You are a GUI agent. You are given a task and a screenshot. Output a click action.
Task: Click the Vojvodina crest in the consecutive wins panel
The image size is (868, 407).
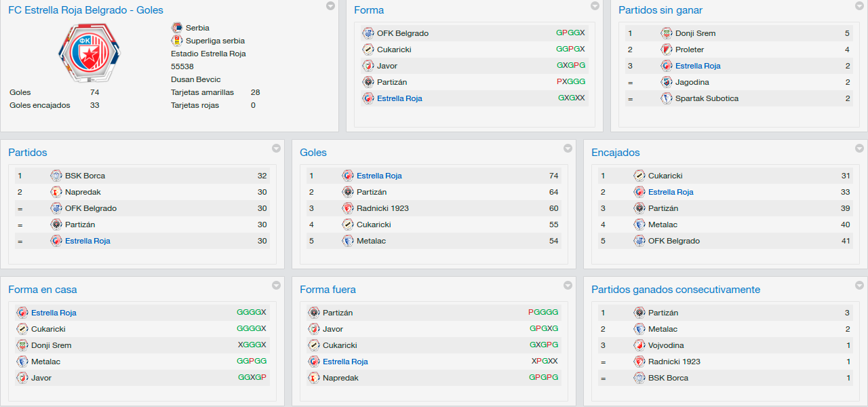pyautogui.click(x=639, y=345)
